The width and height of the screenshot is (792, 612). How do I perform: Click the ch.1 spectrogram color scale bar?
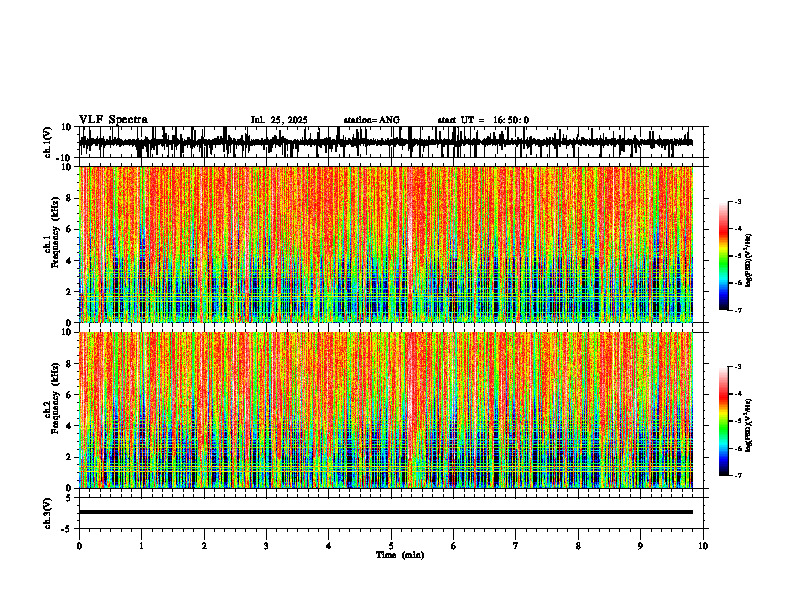724,256
